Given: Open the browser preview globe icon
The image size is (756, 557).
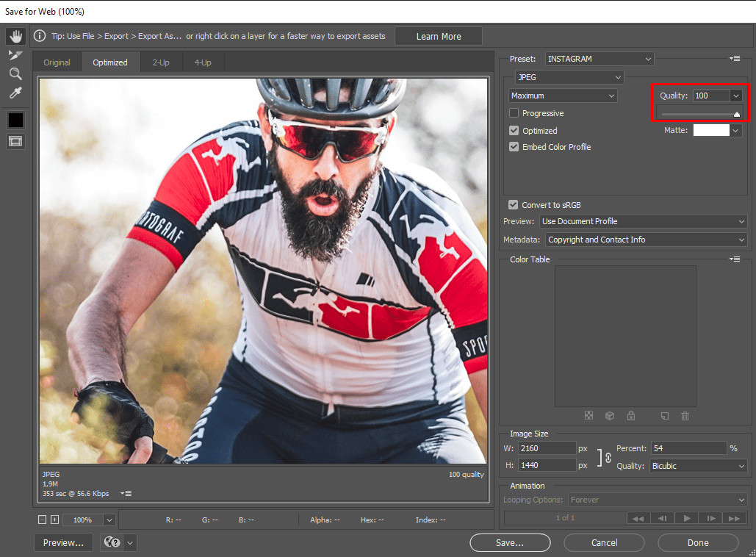Looking at the screenshot, I should click(112, 543).
